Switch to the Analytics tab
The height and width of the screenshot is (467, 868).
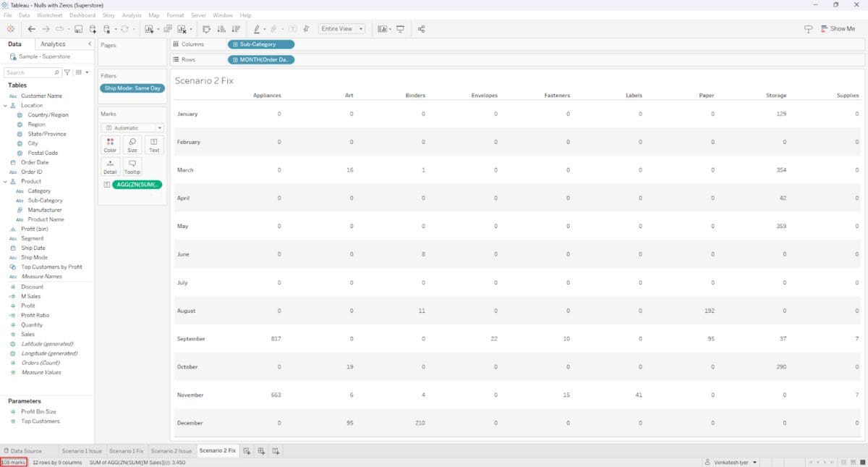click(x=53, y=44)
